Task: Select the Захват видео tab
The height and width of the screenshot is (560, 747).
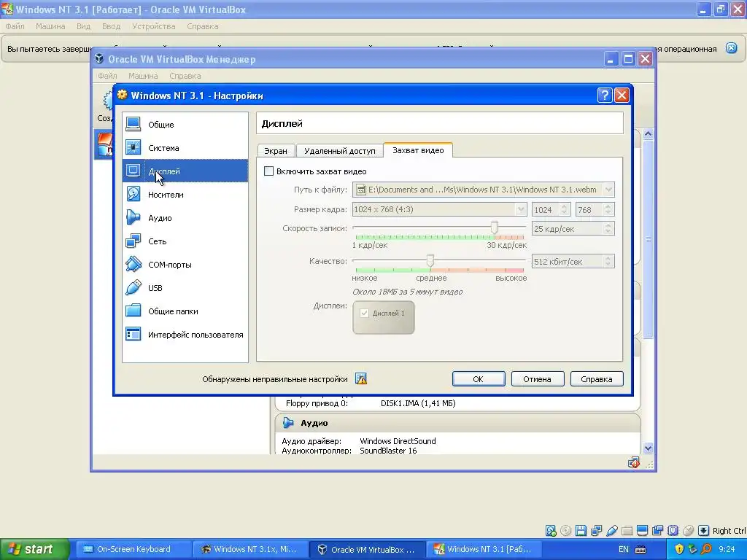Action: coord(418,150)
